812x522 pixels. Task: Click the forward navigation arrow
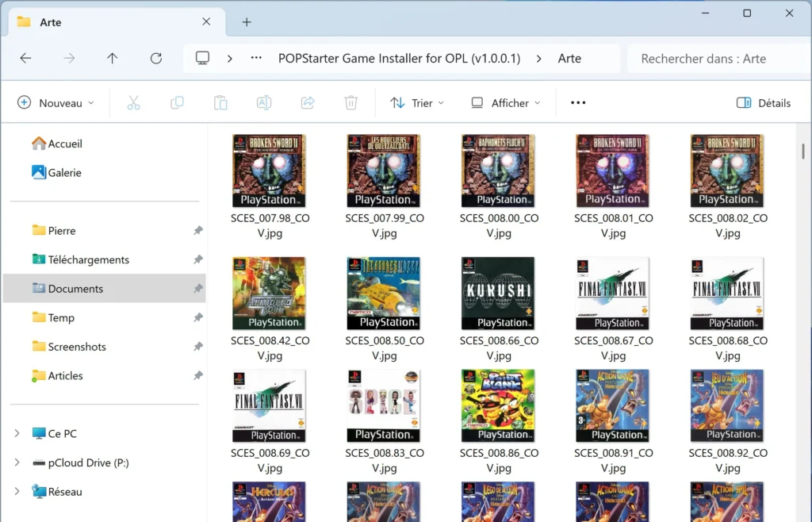[x=69, y=58]
